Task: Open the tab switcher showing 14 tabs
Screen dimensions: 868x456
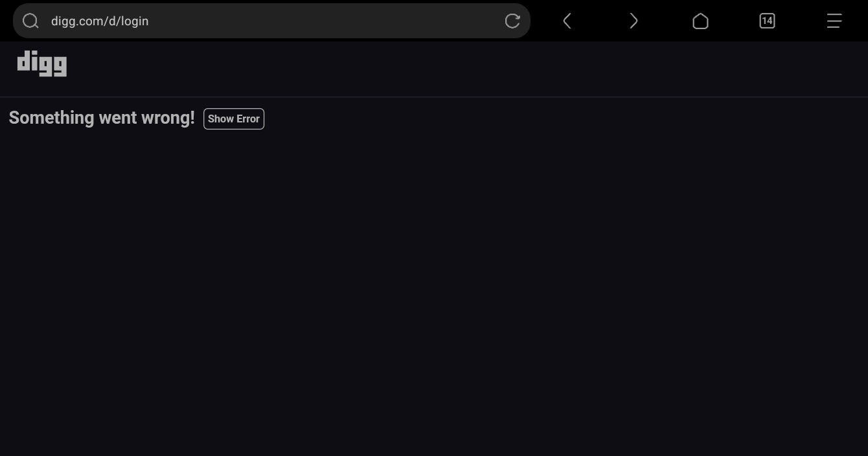Action: click(x=767, y=21)
